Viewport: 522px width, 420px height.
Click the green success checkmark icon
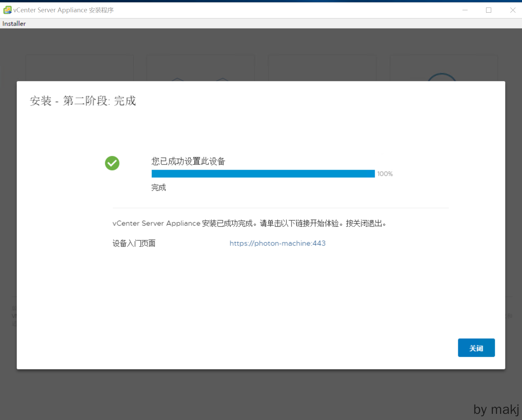tap(112, 163)
